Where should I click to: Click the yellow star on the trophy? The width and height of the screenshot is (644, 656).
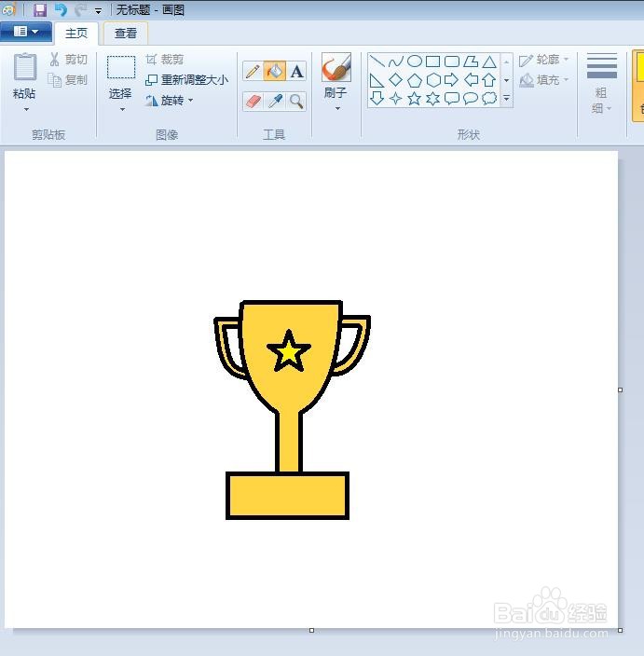(x=289, y=352)
